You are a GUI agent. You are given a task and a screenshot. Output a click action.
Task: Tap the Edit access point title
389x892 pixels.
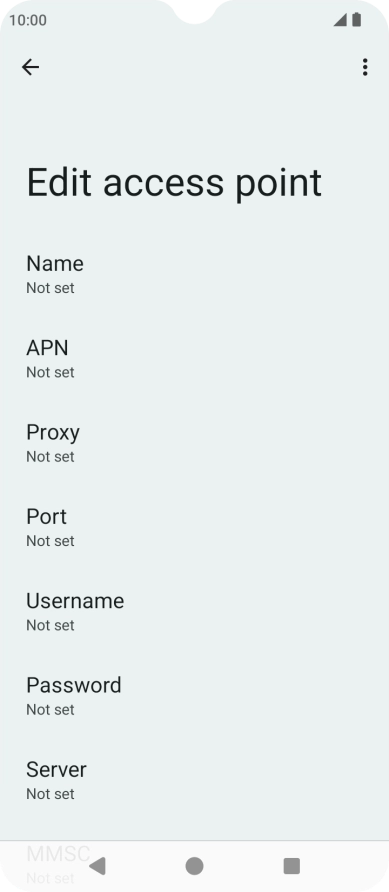(174, 183)
